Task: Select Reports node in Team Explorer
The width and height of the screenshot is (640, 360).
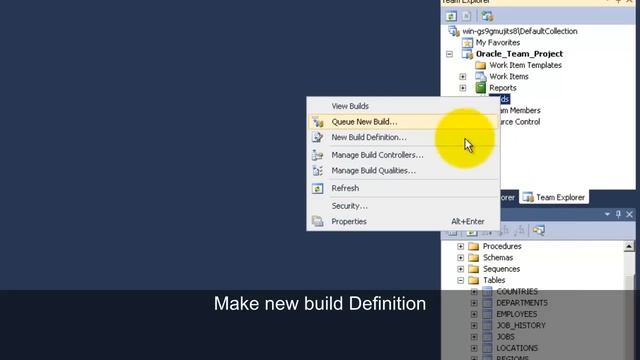Action: (502, 88)
